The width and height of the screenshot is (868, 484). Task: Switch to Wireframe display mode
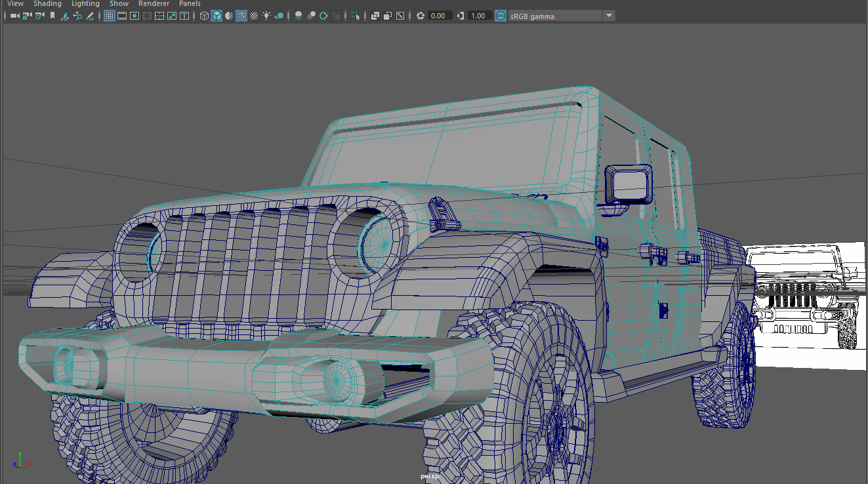click(x=204, y=16)
